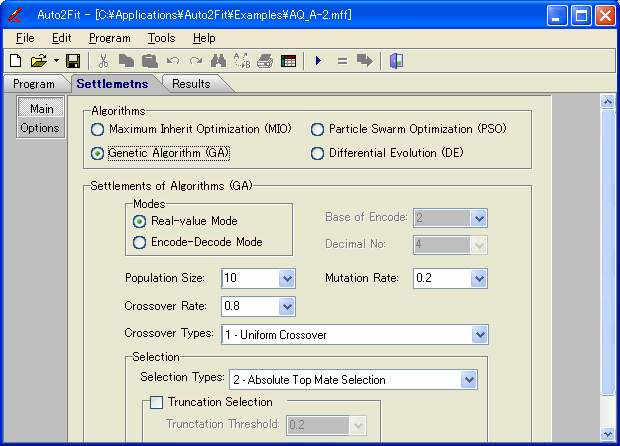Image resolution: width=620 pixels, height=446 pixels.
Task: Click the Redo arrow icon
Action: point(196,61)
